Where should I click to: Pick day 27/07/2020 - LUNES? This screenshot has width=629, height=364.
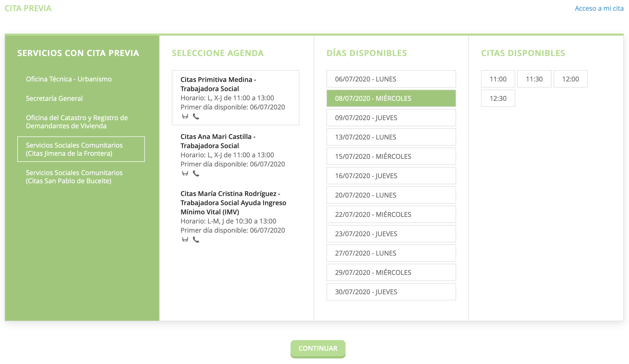391,253
